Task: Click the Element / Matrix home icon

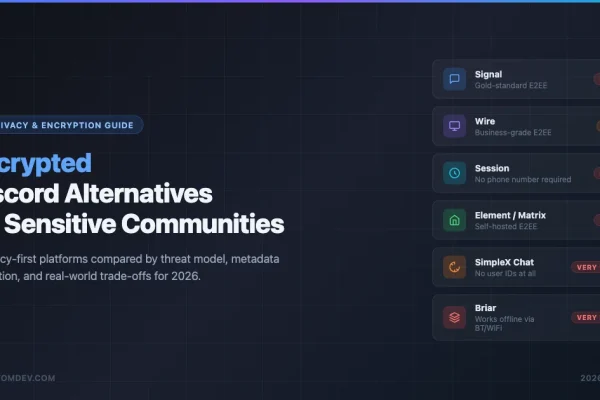Action: [x=454, y=220]
